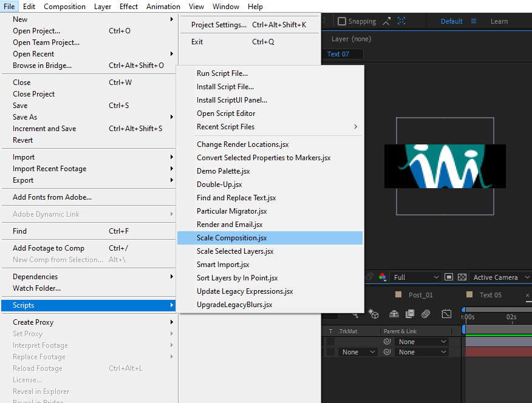Click the snap collapsed-layer edges arrow icon
This screenshot has width=532, height=403.
tap(386, 21)
